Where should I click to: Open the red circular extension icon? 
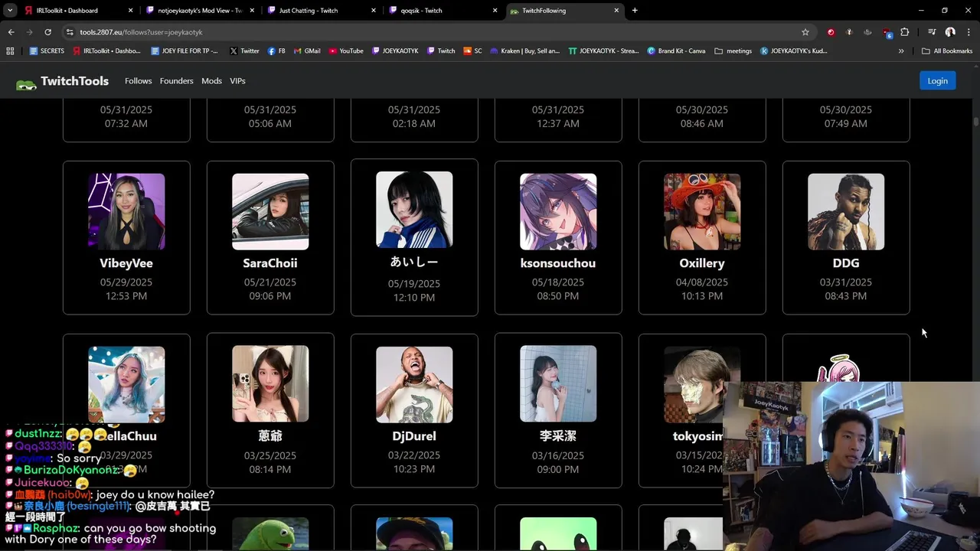click(831, 32)
